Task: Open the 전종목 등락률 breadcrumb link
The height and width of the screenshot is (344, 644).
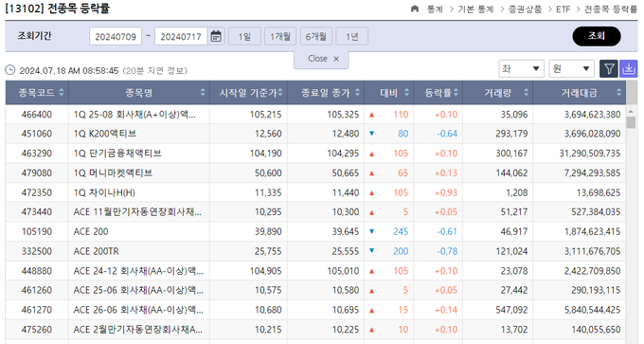Action: (611, 9)
